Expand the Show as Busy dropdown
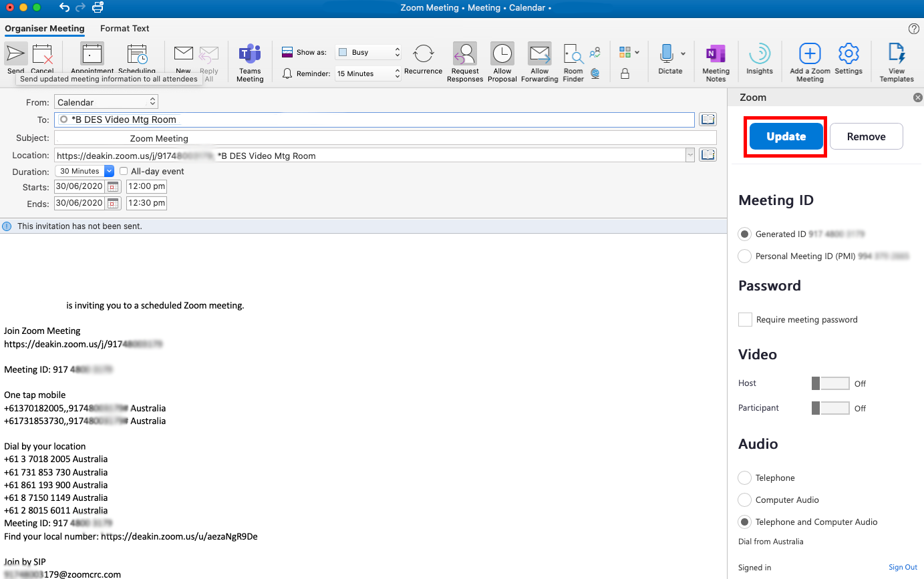Viewport: 924px width, 579px height. [368, 52]
